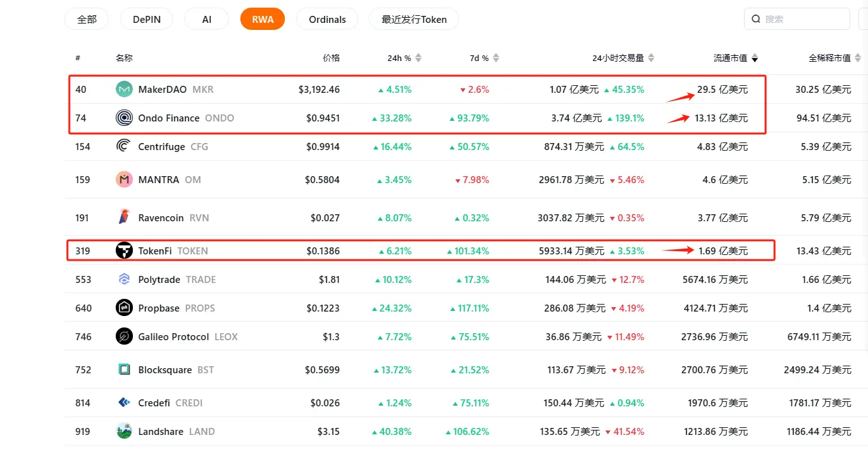This screenshot has width=868, height=454.
Task: Click Propbase market cap 4124.71 万美元
Action: click(715, 308)
